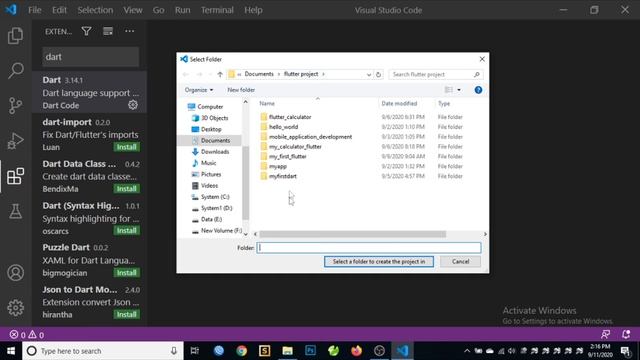Expand the address bar history dropdown
The image size is (640, 360).
click(369, 74)
